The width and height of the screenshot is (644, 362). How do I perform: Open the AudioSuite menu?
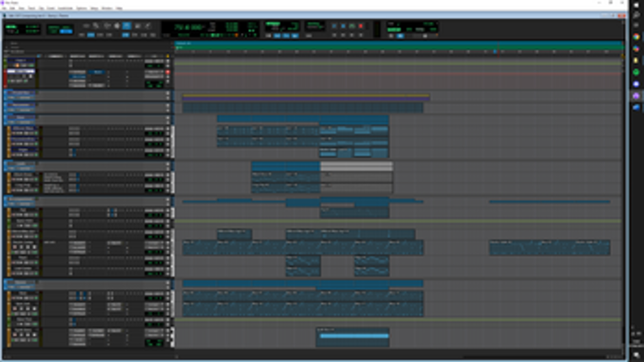click(67, 8)
